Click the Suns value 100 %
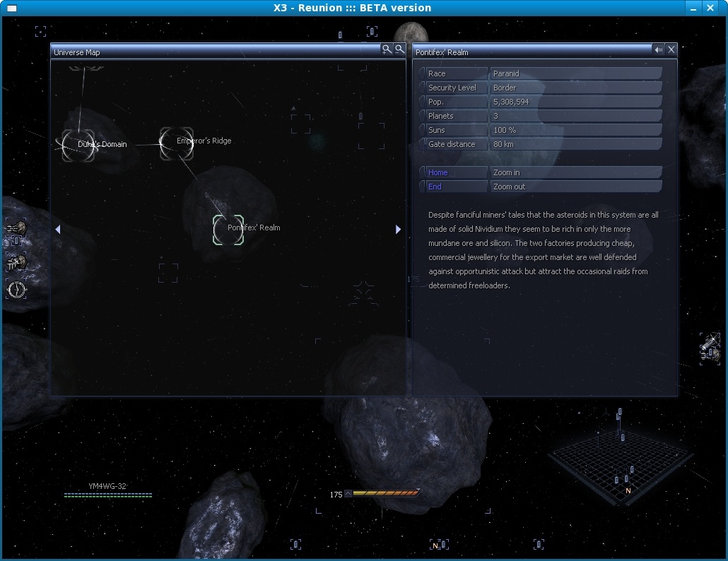The height and width of the screenshot is (561, 728). pyautogui.click(x=576, y=131)
